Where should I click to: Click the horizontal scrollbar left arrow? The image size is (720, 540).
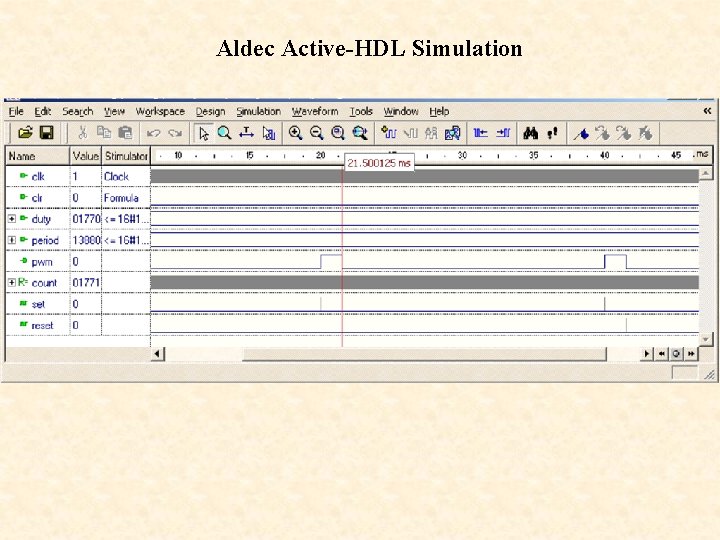[157, 354]
